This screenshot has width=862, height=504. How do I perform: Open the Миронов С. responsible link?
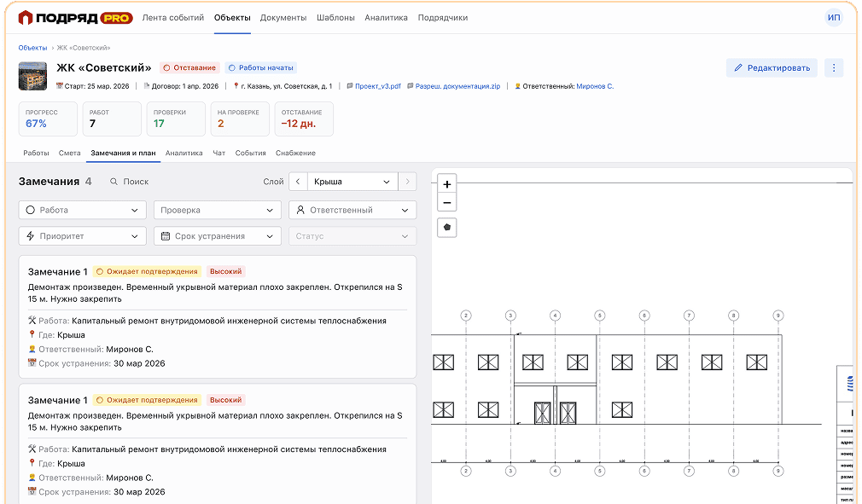pyautogui.click(x=595, y=86)
